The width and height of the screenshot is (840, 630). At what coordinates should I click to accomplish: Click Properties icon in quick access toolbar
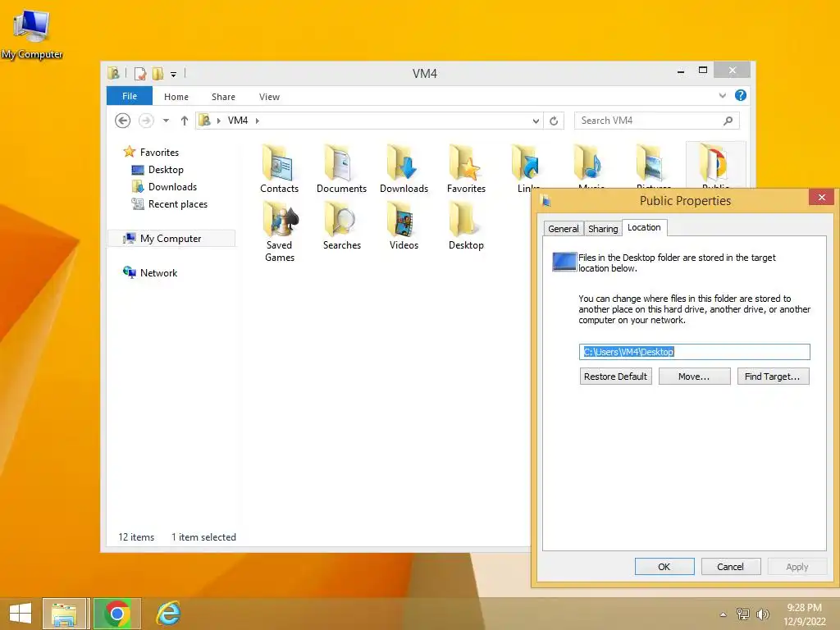(x=139, y=73)
